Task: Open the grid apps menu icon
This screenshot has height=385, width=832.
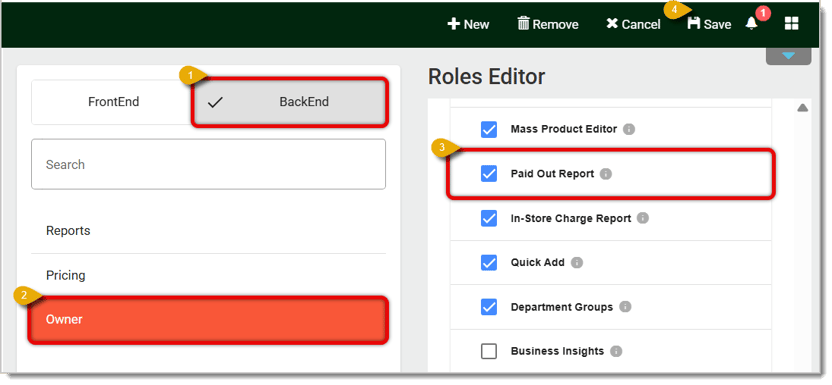Action: (792, 23)
